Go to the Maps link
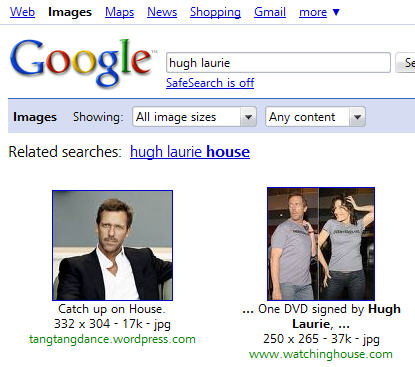This screenshot has height=367, width=415. 119,12
